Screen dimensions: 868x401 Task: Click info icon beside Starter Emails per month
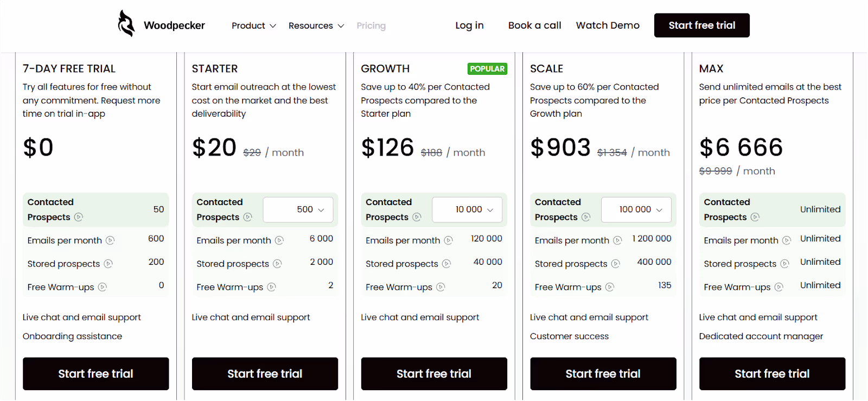click(279, 240)
